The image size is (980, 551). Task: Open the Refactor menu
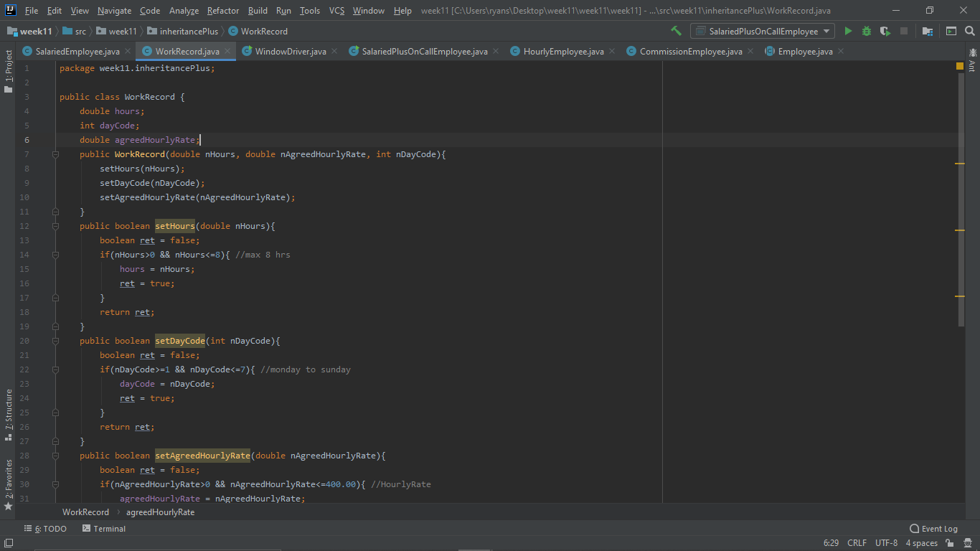click(x=222, y=11)
